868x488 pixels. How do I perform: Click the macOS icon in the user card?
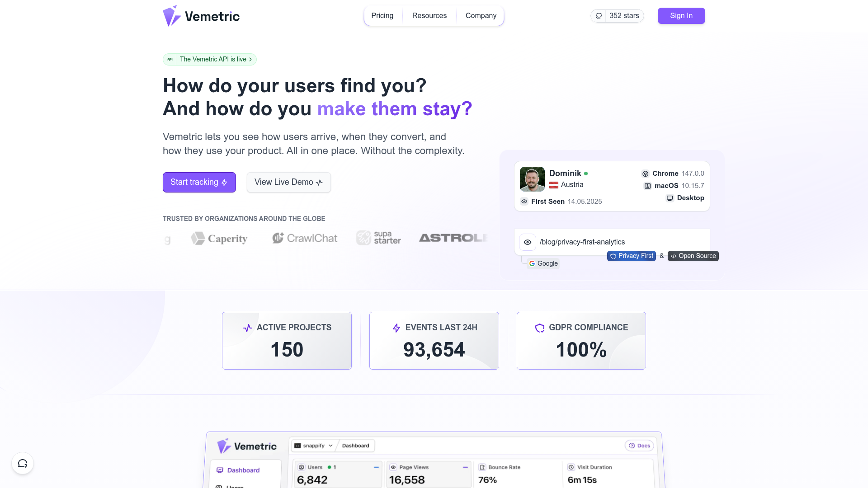pyautogui.click(x=648, y=186)
